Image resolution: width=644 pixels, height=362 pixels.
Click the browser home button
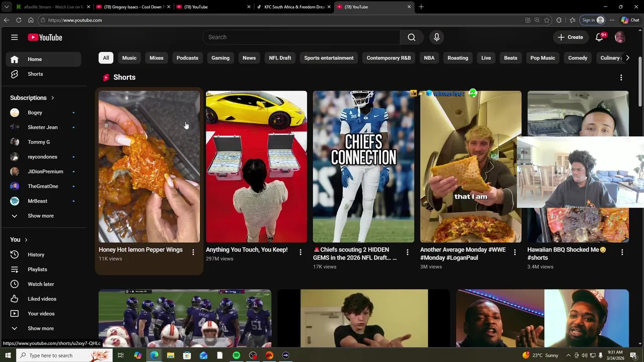[31, 20]
